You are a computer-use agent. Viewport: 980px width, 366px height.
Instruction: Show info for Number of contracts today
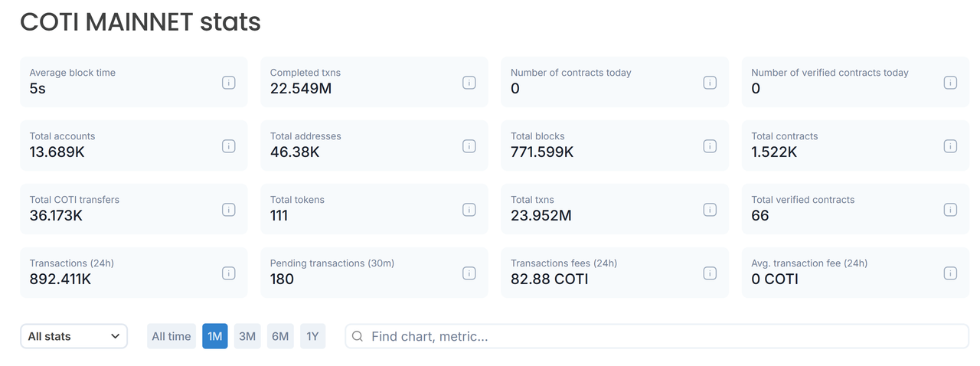(710, 82)
